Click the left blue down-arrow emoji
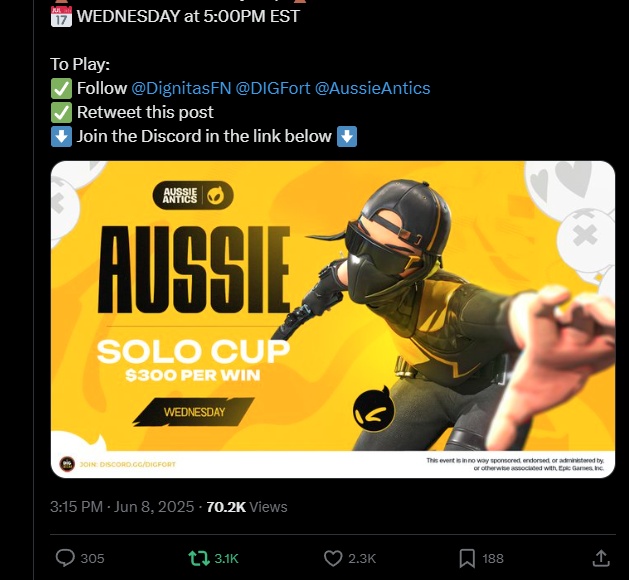This screenshot has width=629, height=580. [61, 136]
